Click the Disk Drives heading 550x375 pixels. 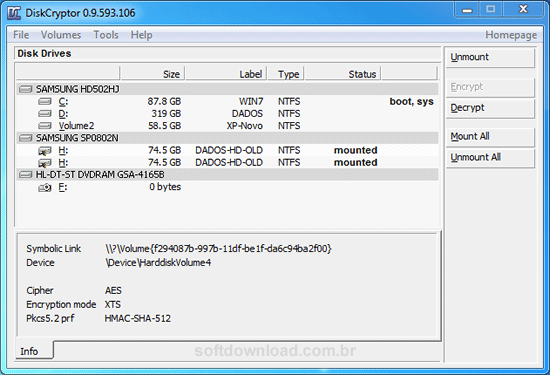44,54
